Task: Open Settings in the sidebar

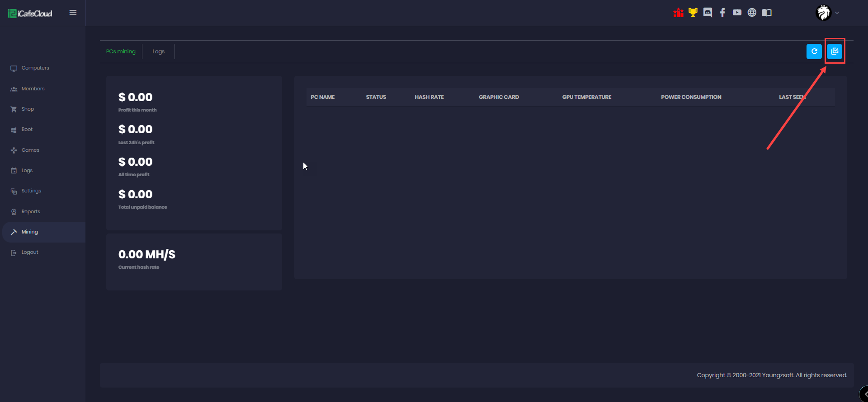Action: click(31, 191)
